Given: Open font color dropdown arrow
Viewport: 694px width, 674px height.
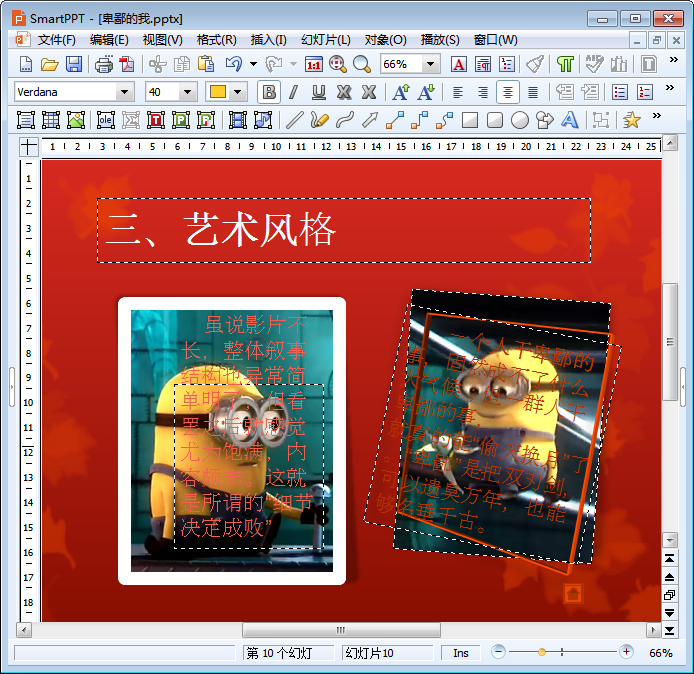Looking at the screenshot, I should point(238,92).
